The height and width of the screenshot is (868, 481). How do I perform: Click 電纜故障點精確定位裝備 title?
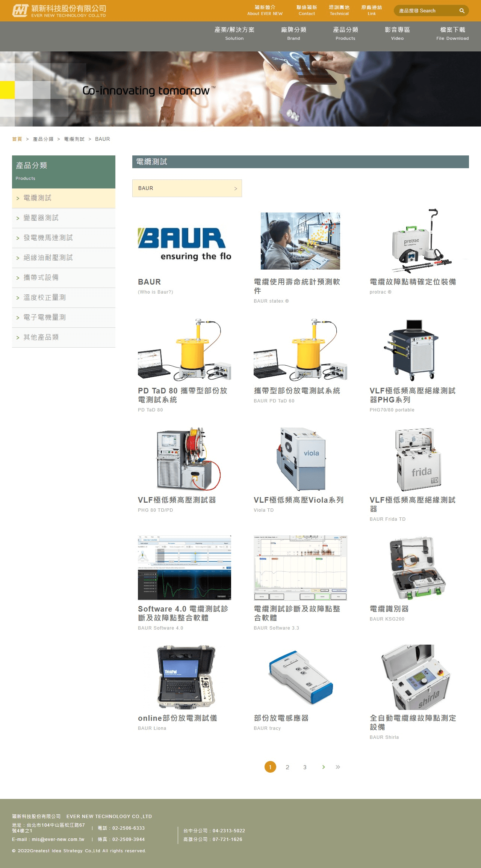point(413,282)
